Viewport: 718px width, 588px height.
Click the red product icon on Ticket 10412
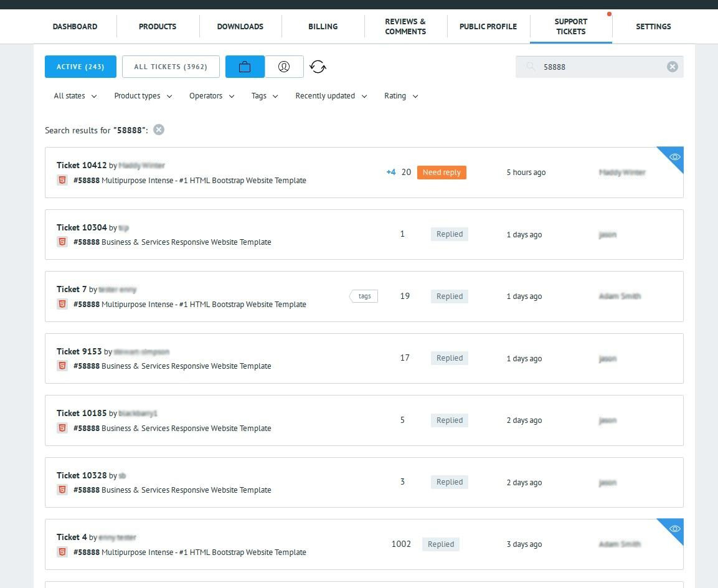point(62,179)
